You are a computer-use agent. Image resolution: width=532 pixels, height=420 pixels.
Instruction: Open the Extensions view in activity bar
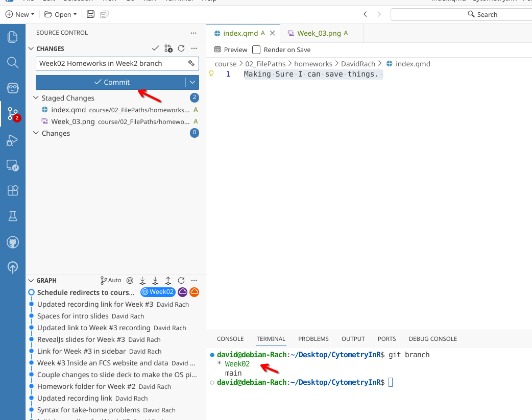13,190
